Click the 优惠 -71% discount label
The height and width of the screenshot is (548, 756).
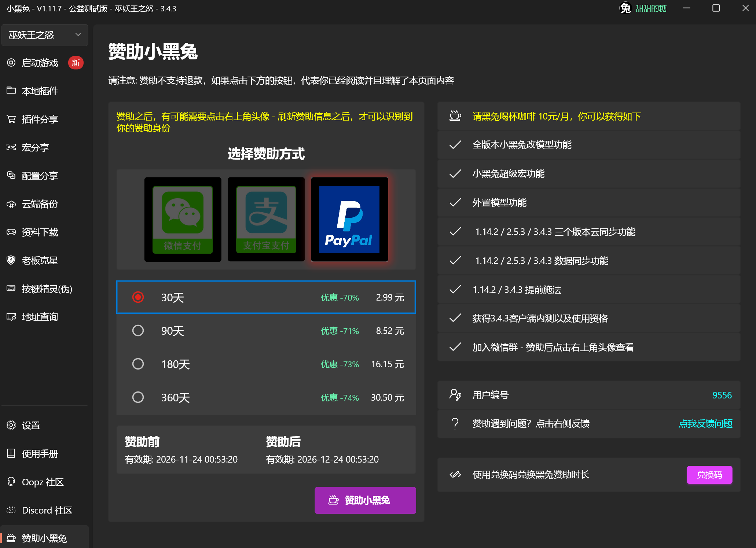tap(340, 331)
